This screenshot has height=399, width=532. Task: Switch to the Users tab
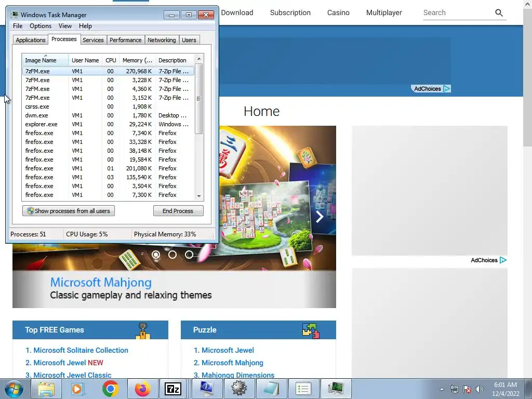tap(189, 40)
